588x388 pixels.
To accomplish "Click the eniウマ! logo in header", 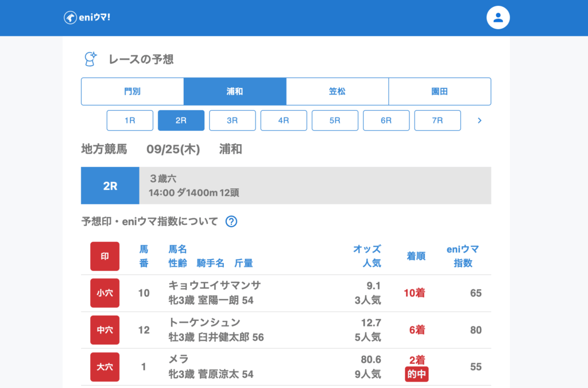I will [87, 18].
